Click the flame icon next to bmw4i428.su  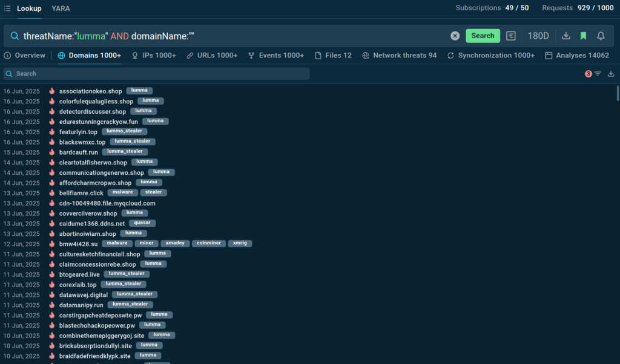pyautogui.click(x=52, y=244)
